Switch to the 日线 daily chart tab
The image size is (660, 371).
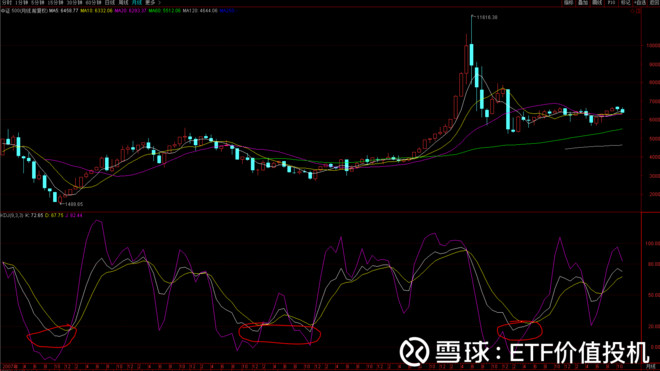point(110,3)
